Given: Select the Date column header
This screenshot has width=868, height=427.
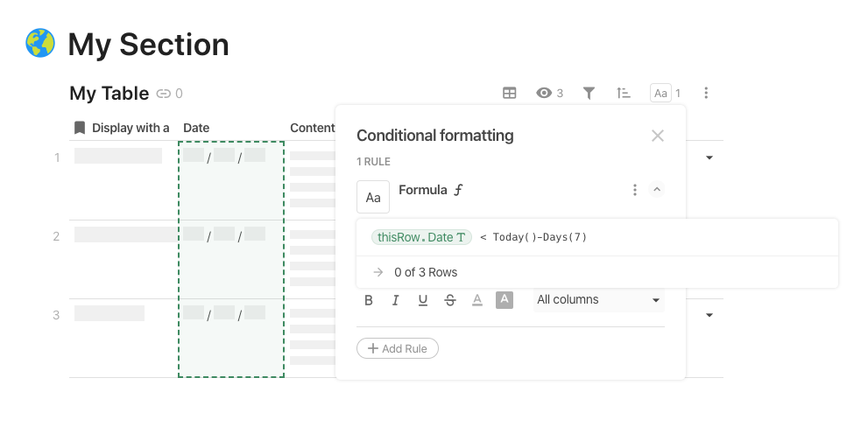Looking at the screenshot, I should pos(196,128).
